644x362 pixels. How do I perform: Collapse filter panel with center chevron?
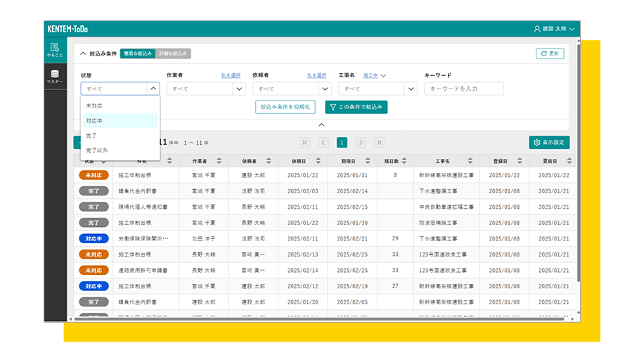coord(321,125)
